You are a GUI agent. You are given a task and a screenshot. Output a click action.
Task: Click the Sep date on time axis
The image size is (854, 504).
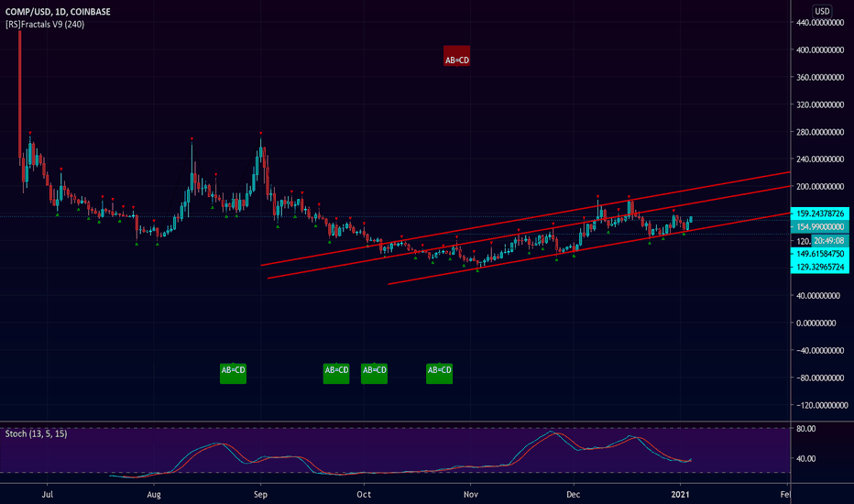click(x=261, y=495)
